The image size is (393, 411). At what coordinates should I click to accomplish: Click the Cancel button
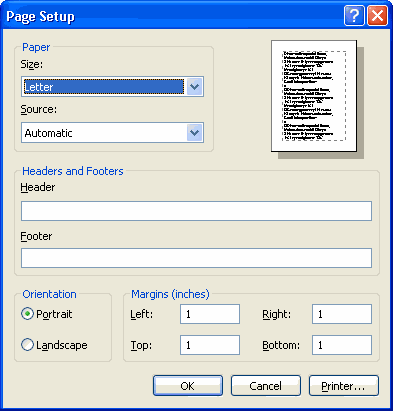coord(266,386)
